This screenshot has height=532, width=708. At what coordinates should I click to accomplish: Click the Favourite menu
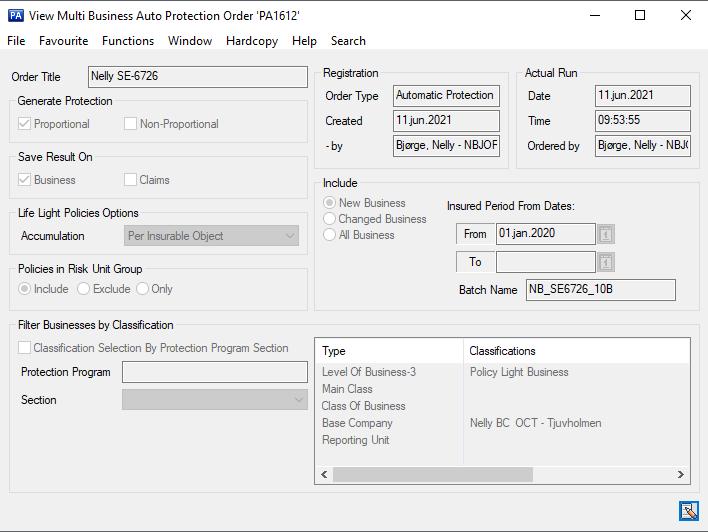click(64, 41)
